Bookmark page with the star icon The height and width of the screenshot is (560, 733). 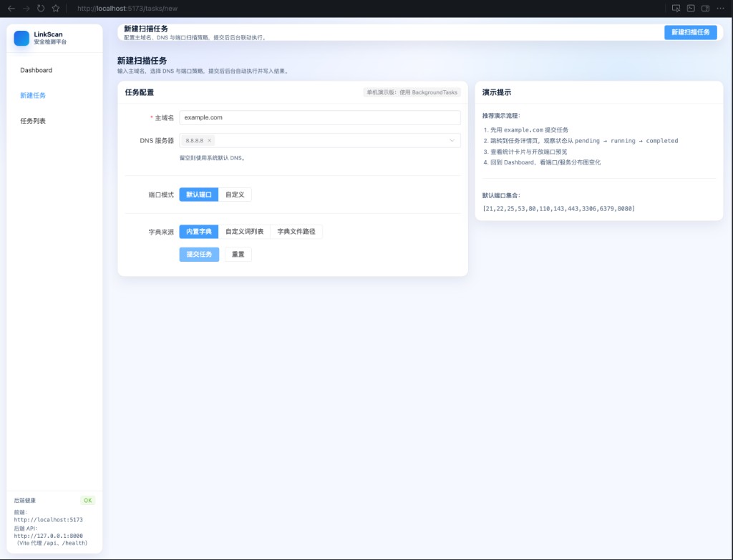tap(56, 9)
